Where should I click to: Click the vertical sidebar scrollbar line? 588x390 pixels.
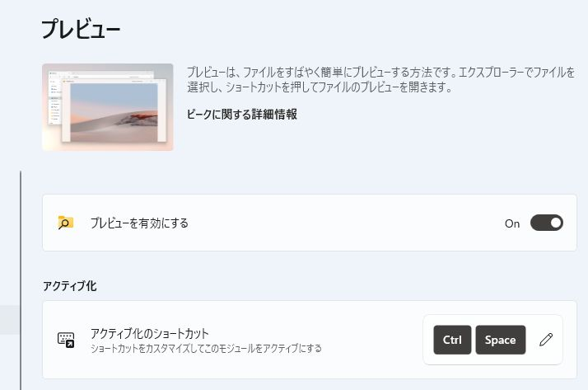pyautogui.click(x=21, y=280)
